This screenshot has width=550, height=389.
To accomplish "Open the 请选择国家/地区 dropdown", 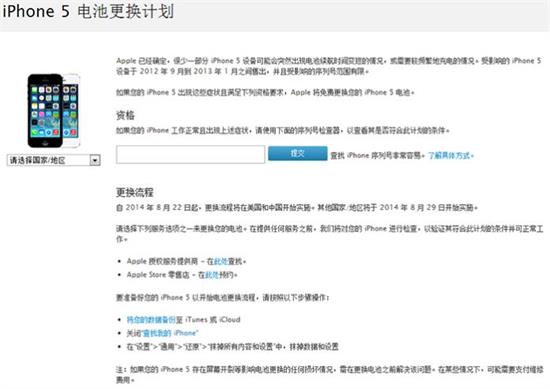I will point(54,160).
